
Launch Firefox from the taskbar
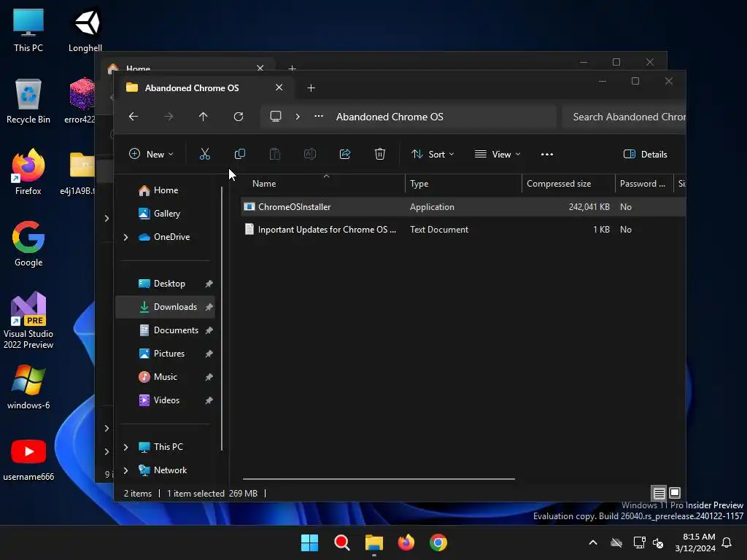coord(406,542)
